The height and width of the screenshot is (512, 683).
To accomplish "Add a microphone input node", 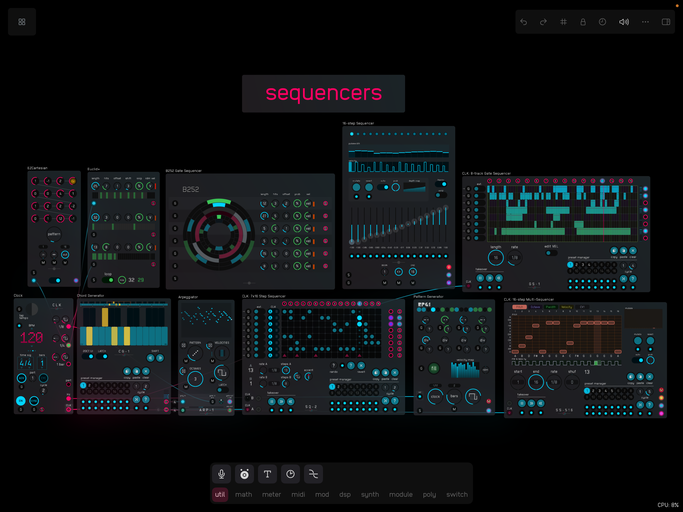I will click(x=222, y=474).
